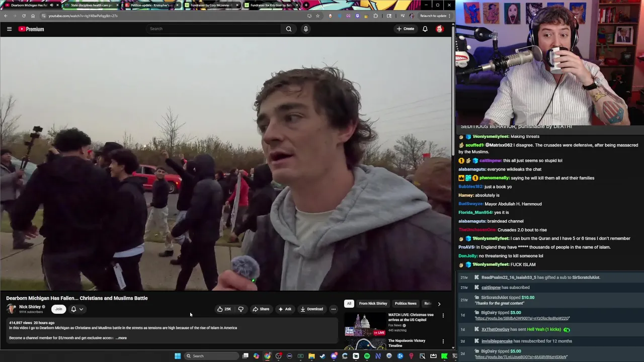Play or pause the video player
The width and height of the screenshot is (644, 362).
(226, 164)
